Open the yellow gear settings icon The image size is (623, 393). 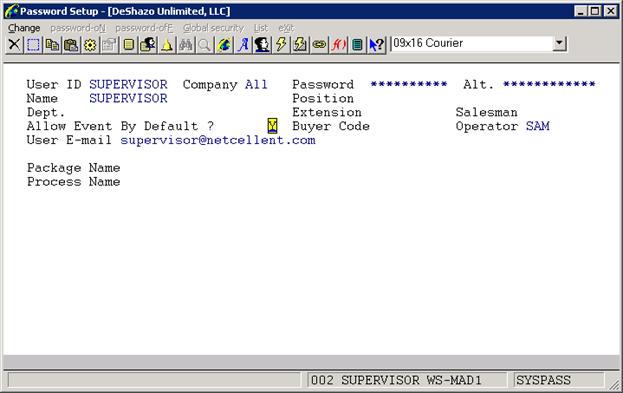coord(90,45)
